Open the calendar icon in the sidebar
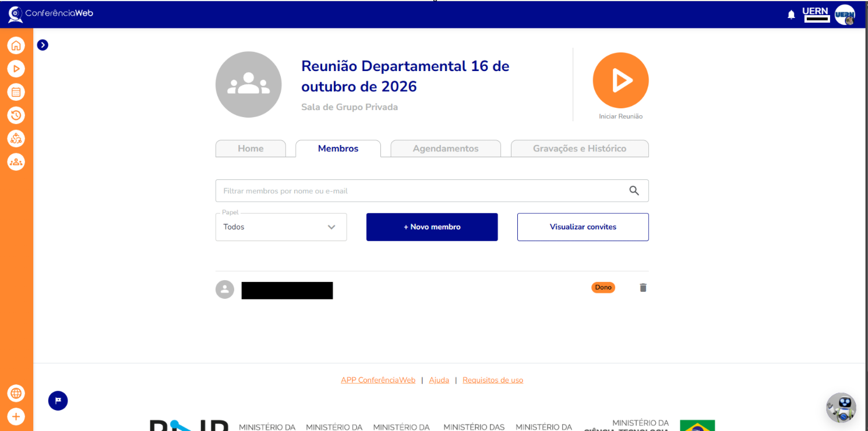 pos(16,92)
